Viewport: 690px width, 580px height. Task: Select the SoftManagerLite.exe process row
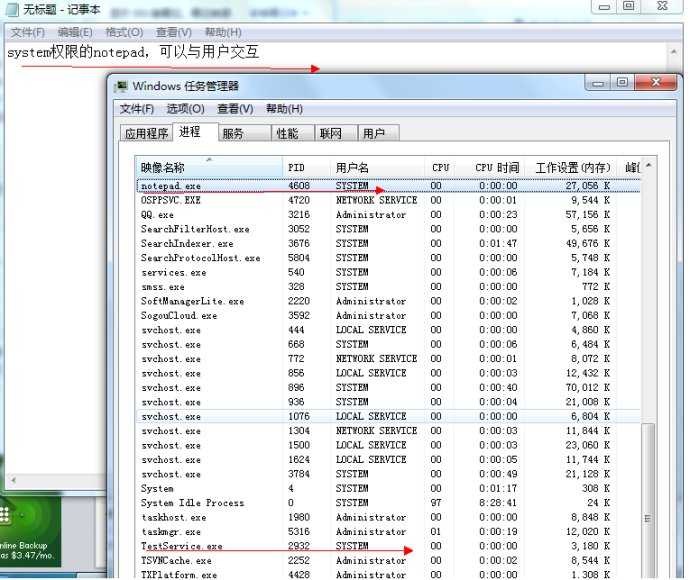point(388,301)
